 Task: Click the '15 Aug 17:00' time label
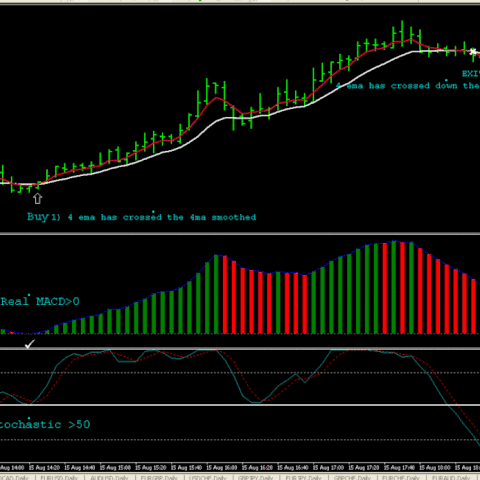coord(329,468)
